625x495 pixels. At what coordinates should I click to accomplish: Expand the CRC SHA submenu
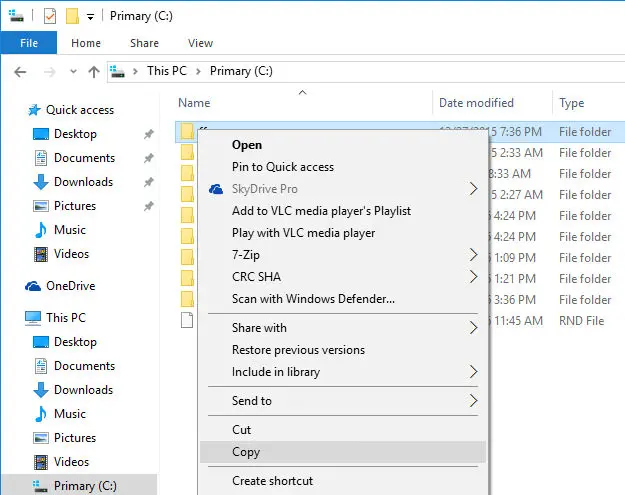point(342,277)
